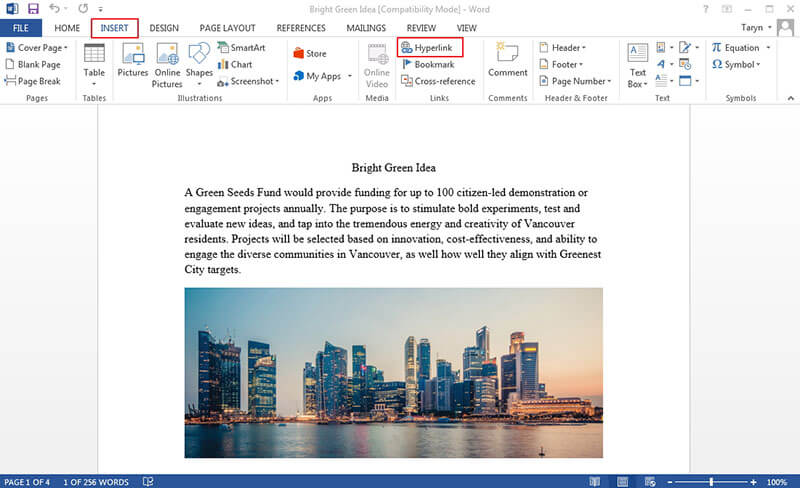
Task: Open the Office Store
Action: [x=310, y=53]
